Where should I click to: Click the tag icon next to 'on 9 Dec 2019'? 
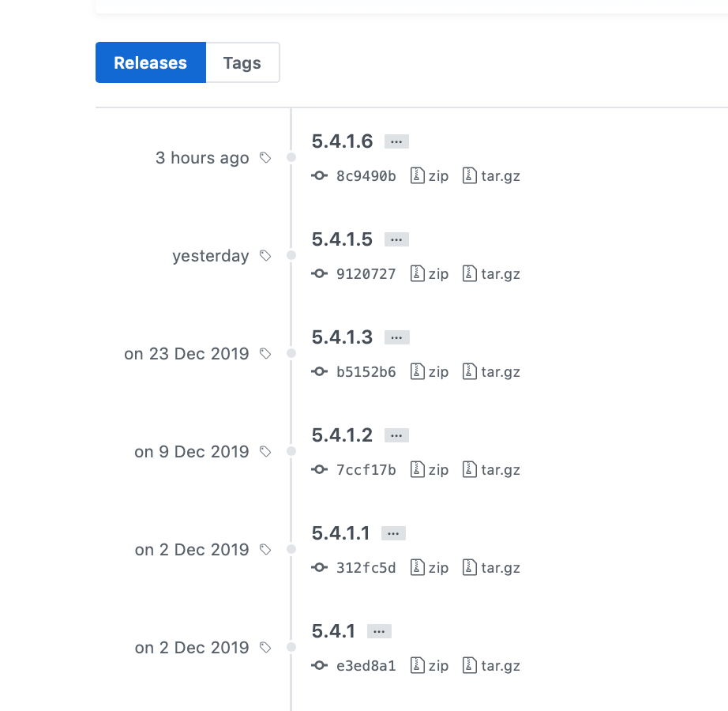(265, 452)
